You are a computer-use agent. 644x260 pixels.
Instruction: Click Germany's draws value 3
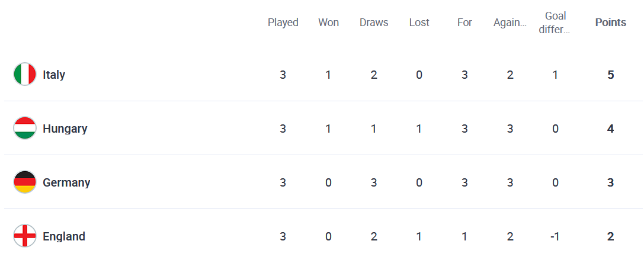[x=374, y=182]
